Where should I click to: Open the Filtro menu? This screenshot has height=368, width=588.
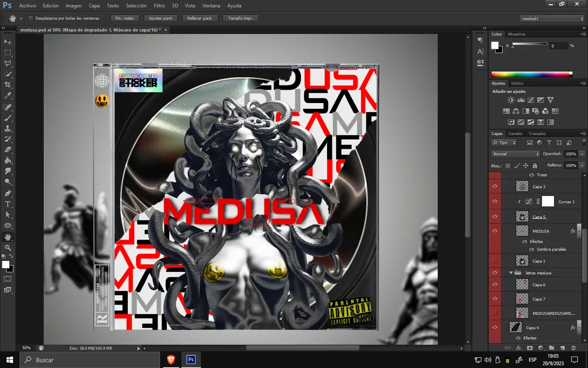pos(159,6)
